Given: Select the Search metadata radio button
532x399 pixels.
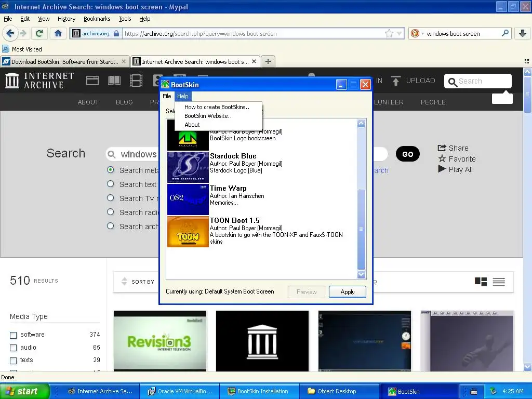Looking at the screenshot, I should coord(110,170).
